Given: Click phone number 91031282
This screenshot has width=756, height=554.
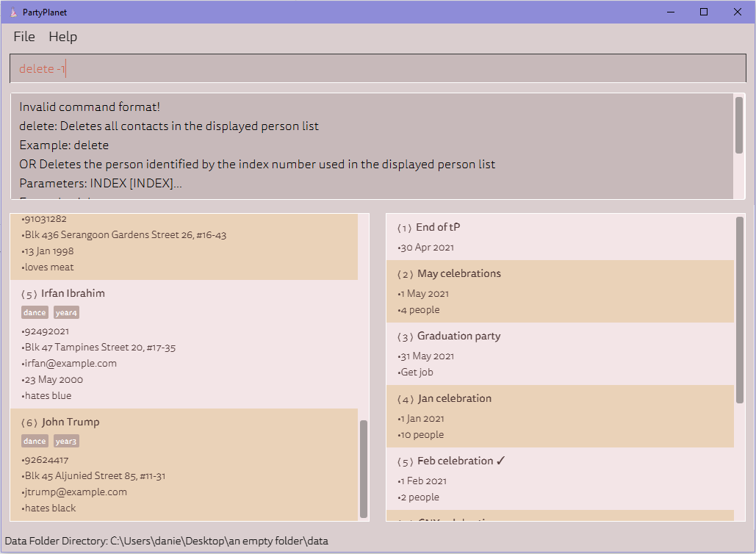Looking at the screenshot, I should (x=44, y=219).
